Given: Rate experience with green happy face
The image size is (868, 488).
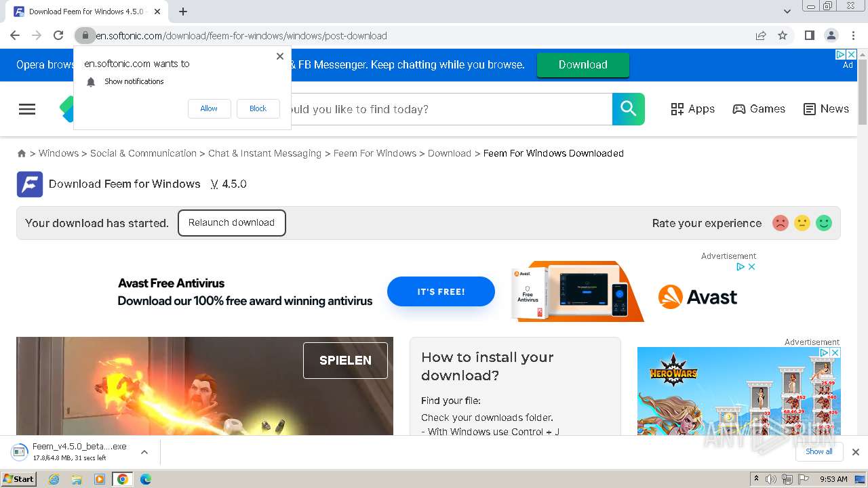Looking at the screenshot, I should tap(824, 223).
